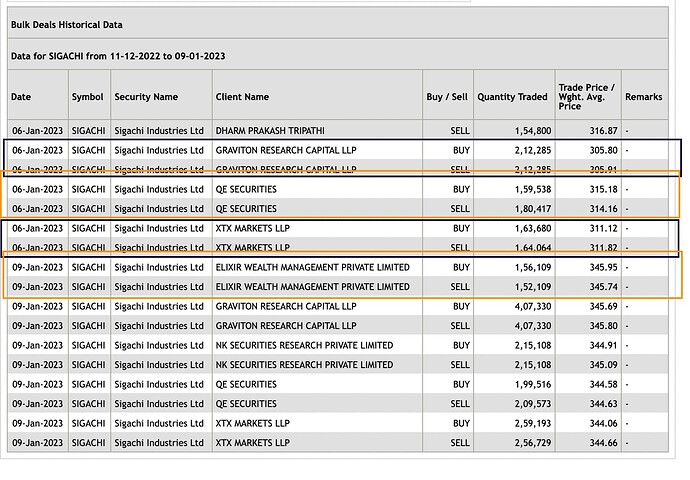Select price 311.12
The width and height of the screenshot is (690, 480).
[x=603, y=228]
